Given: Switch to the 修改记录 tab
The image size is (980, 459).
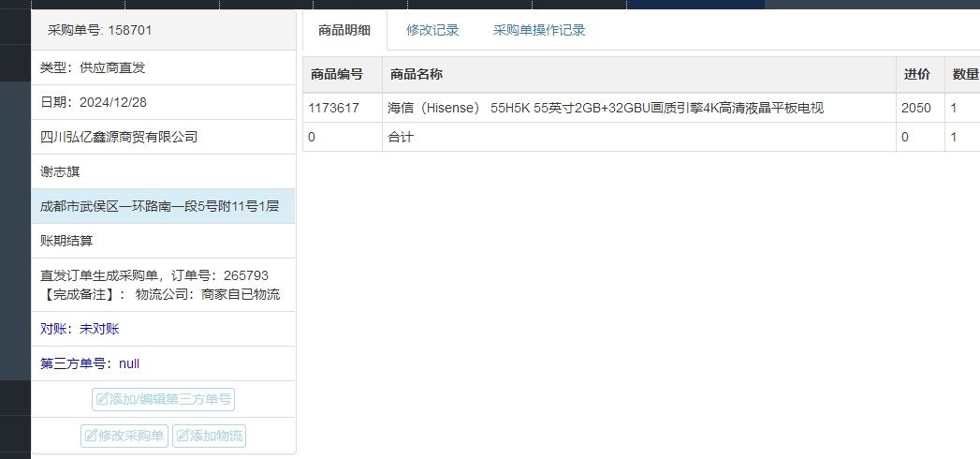Looking at the screenshot, I should click(x=432, y=30).
